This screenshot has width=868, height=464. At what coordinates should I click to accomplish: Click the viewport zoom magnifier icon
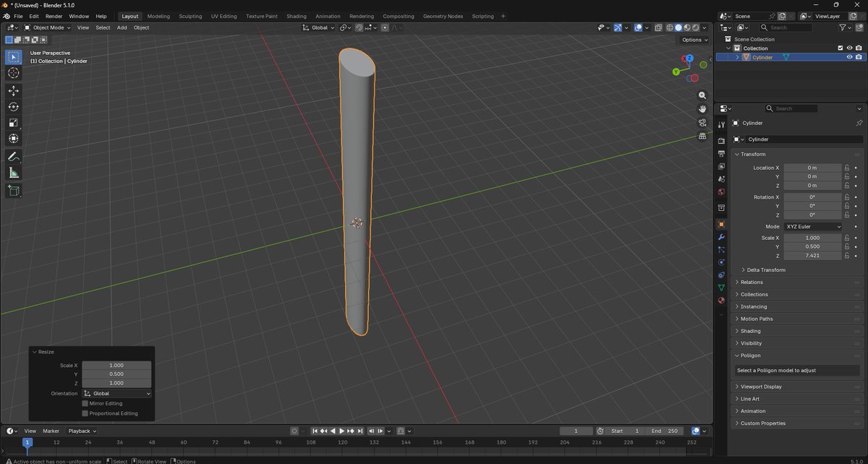point(702,95)
